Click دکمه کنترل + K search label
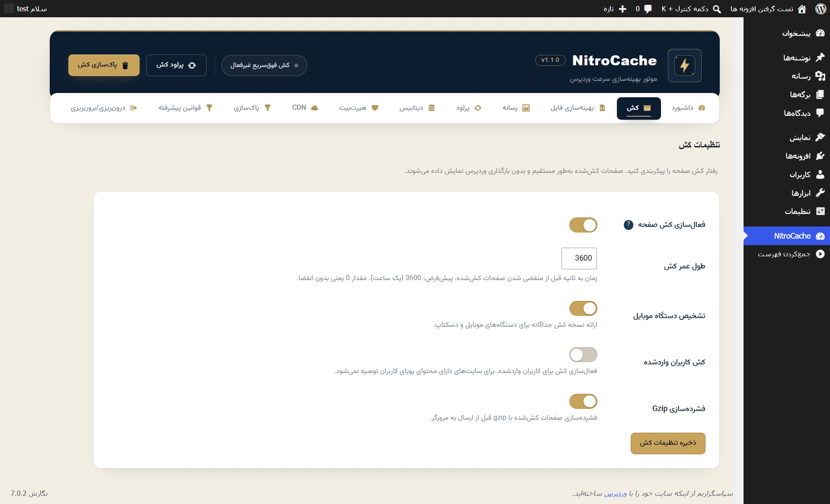The width and height of the screenshot is (830, 504). (x=685, y=9)
